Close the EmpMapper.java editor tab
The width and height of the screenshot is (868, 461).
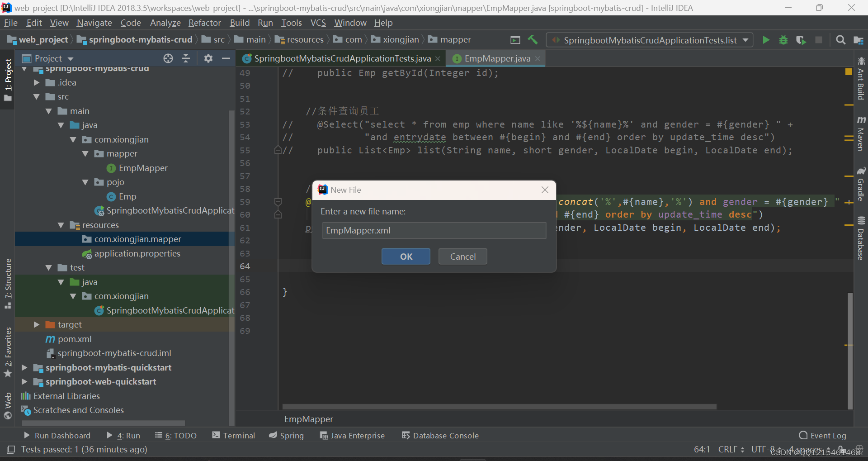pos(538,58)
